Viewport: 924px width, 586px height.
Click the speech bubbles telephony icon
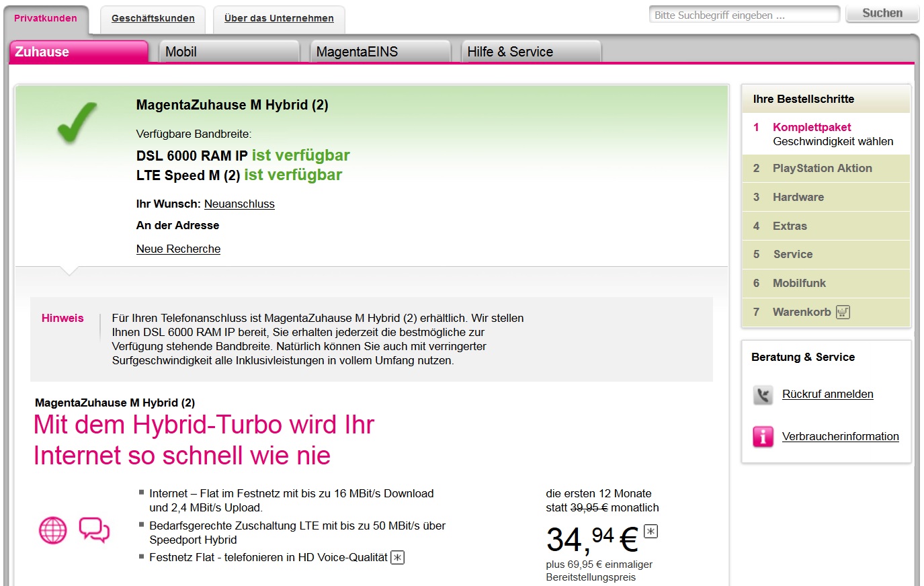pyautogui.click(x=94, y=530)
